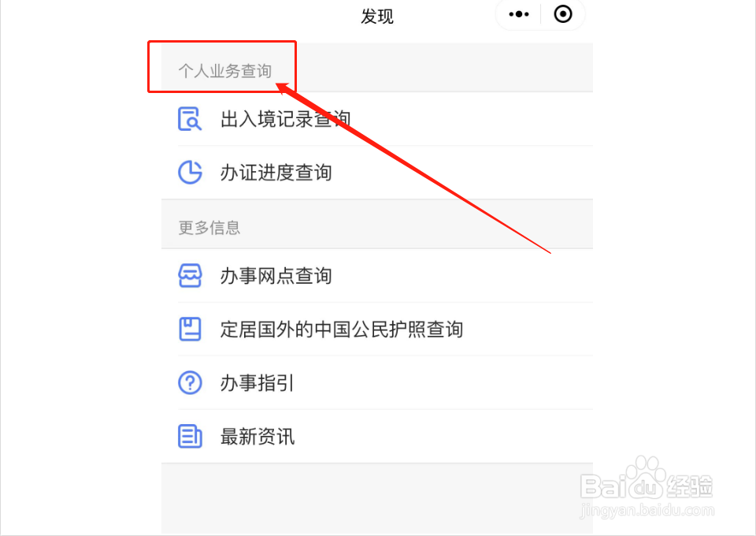The height and width of the screenshot is (536, 756).
Task: Click the question mark guide icon
Action: pyautogui.click(x=190, y=382)
